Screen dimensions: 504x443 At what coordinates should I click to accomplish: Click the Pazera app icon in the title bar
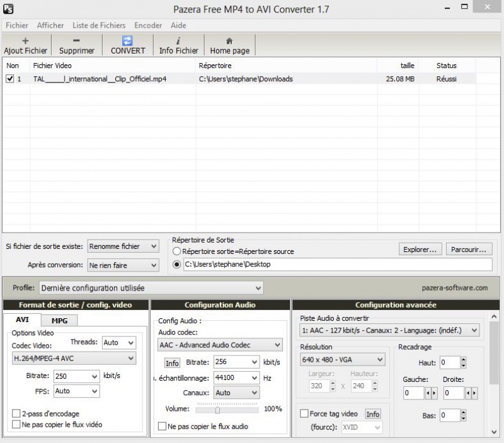click(x=9, y=9)
